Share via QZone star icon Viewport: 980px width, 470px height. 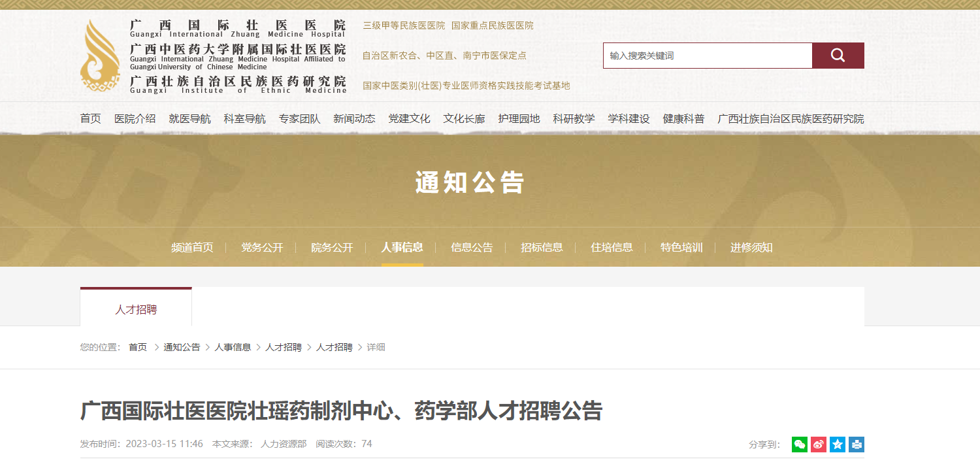pos(838,445)
